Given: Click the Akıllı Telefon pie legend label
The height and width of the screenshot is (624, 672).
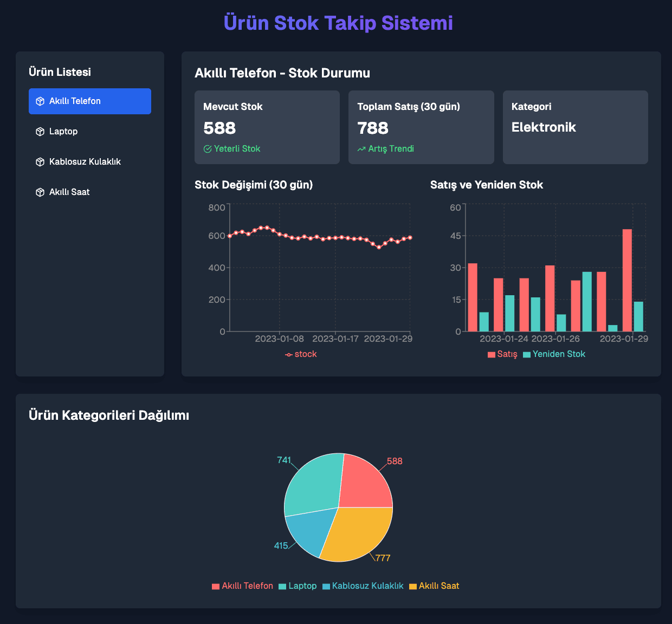Looking at the screenshot, I should click(x=248, y=586).
